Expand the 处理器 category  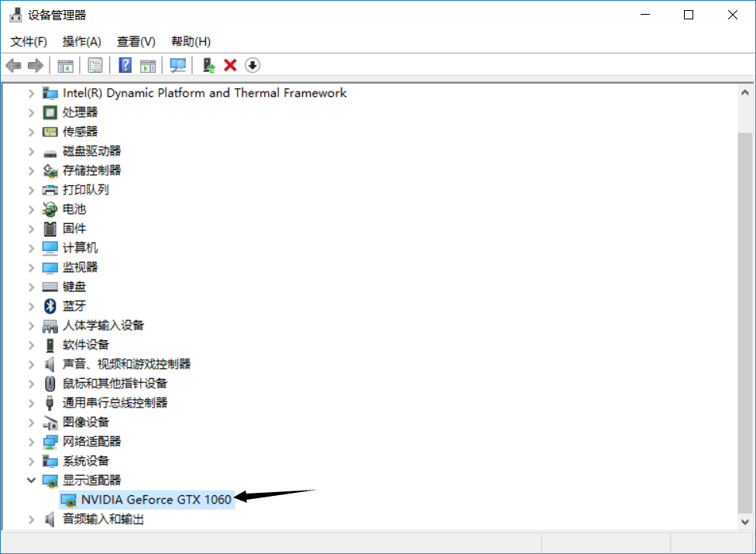pyautogui.click(x=31, y=112)
